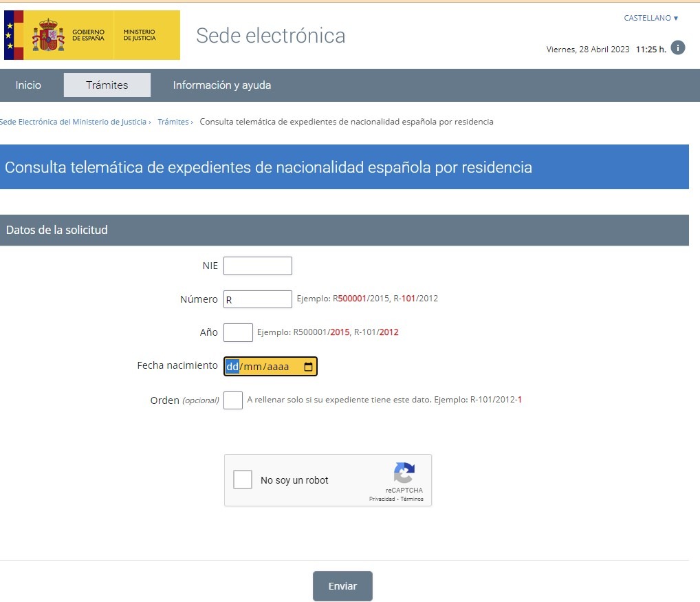Follow the Sede Electrónica del Ministerio de Justicia breadcrumb

73,122
